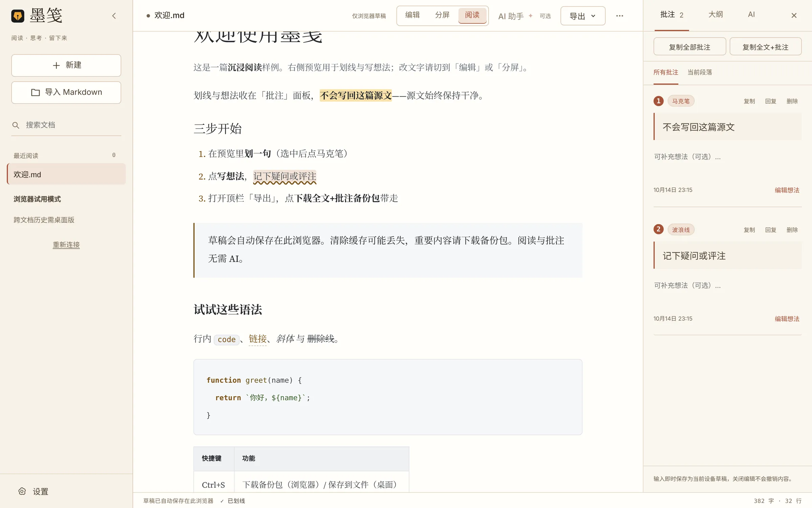This screenshot has width=812, height=508.
Task: Expand the 导出 dropdown
Action: [583, 16]
